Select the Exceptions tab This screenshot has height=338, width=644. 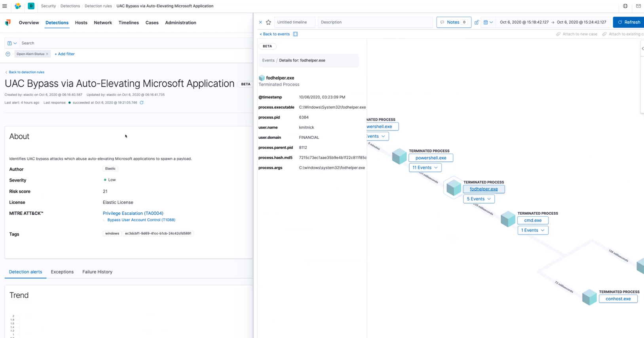tap(62, 272)
